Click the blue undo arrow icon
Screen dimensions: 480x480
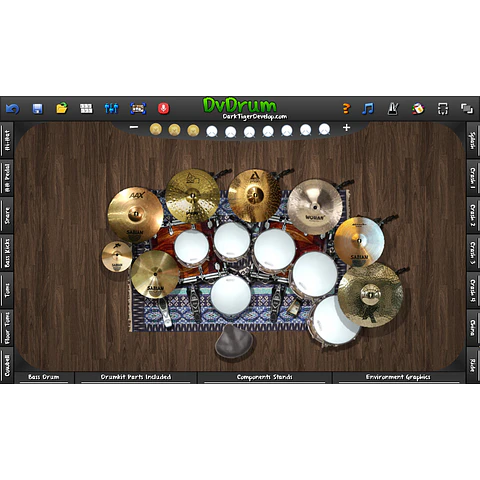pos(13,109)
